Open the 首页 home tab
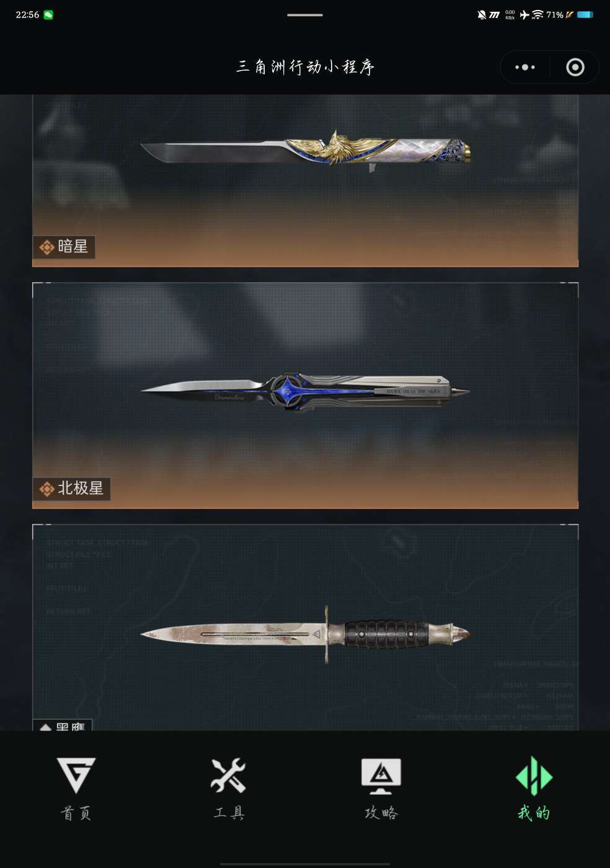 76,788
